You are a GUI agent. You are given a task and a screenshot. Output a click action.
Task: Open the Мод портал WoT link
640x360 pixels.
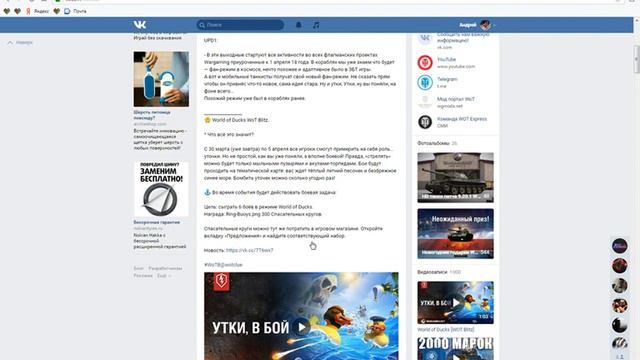(456, 99)
